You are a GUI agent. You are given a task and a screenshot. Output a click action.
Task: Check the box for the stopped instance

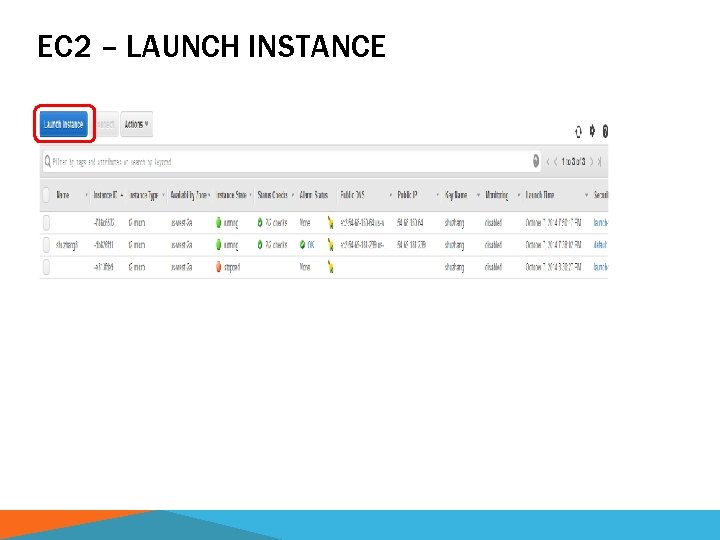[x=46, y=267]
